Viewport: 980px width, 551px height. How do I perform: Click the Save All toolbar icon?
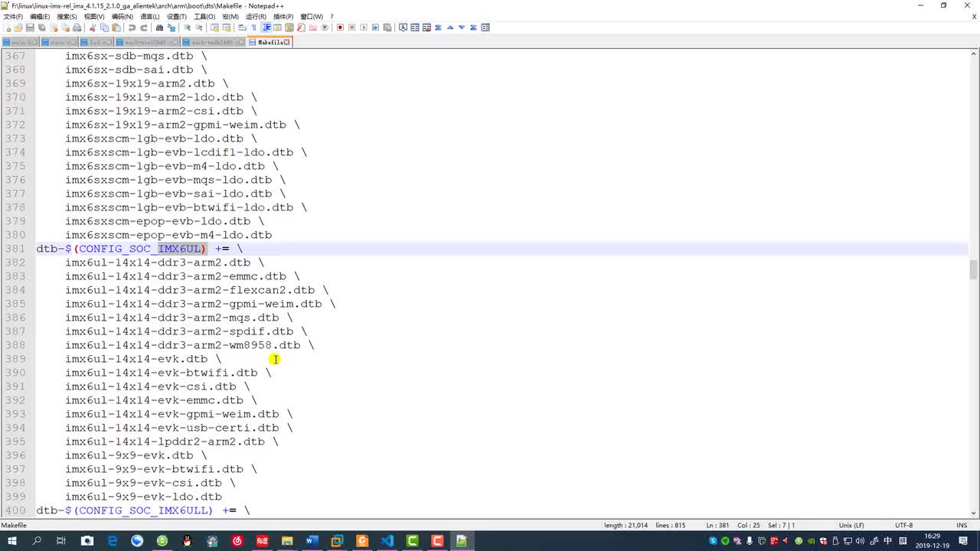point(41,28)
